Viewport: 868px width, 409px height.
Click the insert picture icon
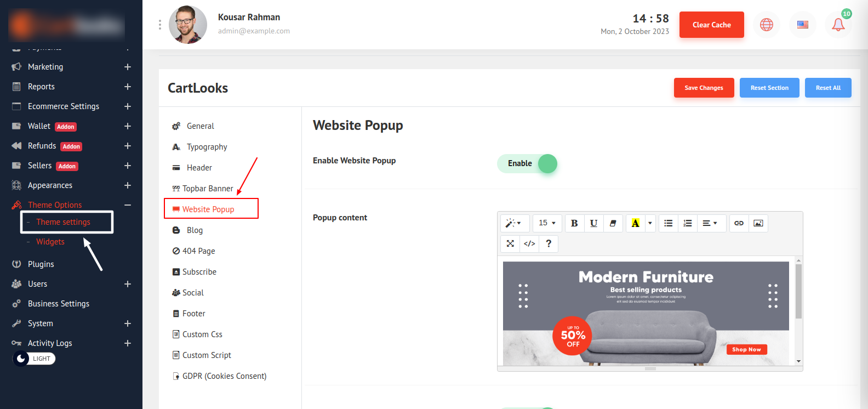[758, 223]
